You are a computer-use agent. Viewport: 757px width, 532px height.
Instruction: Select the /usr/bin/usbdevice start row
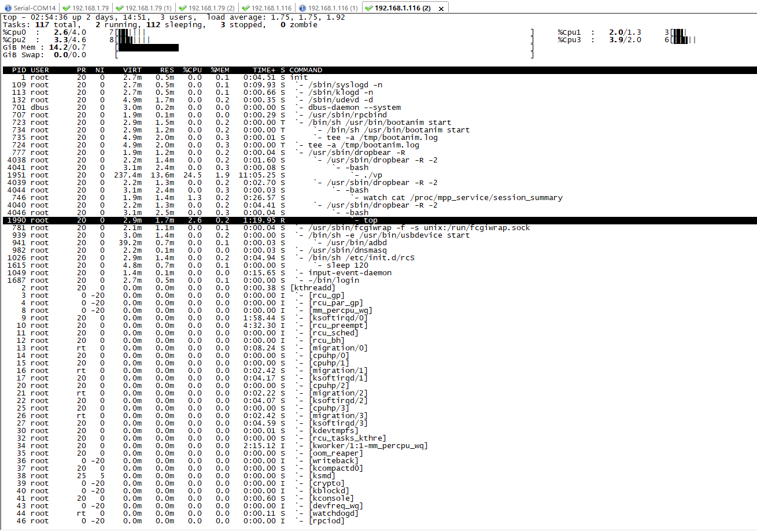pos(378,235)
